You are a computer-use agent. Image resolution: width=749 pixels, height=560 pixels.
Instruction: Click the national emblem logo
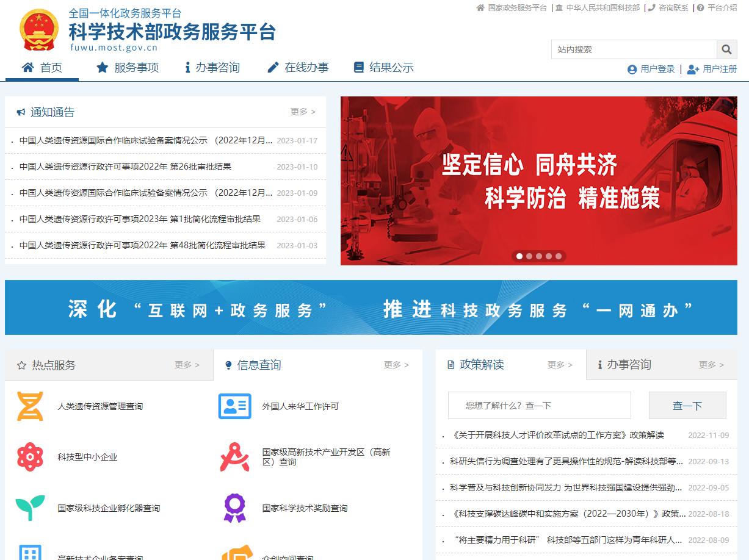(39, 31)
